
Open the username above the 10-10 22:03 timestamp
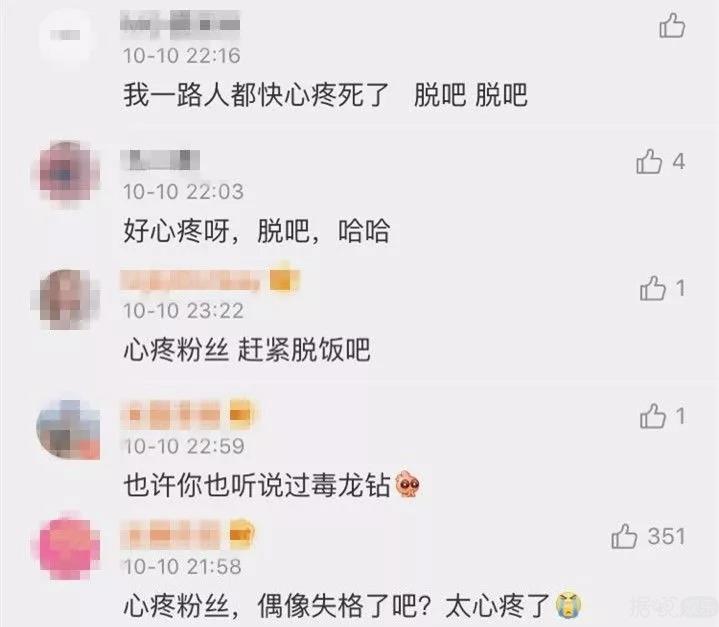tap(160, 160)
